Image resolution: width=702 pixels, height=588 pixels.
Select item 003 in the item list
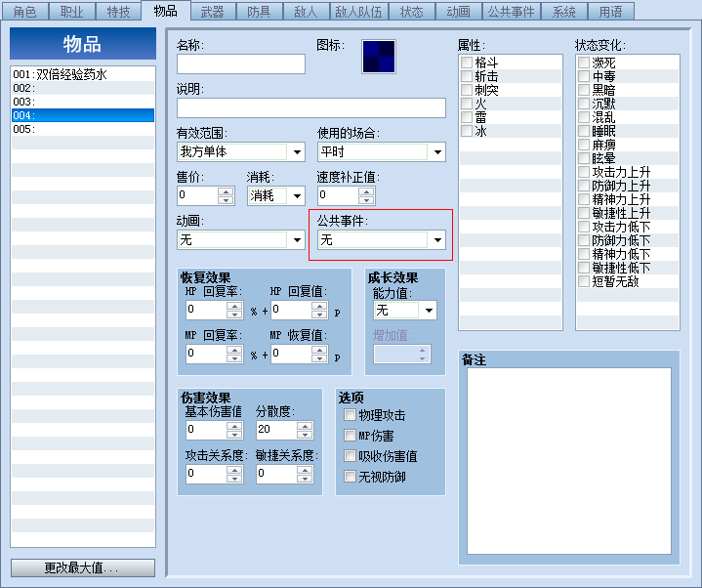[83, 102]
